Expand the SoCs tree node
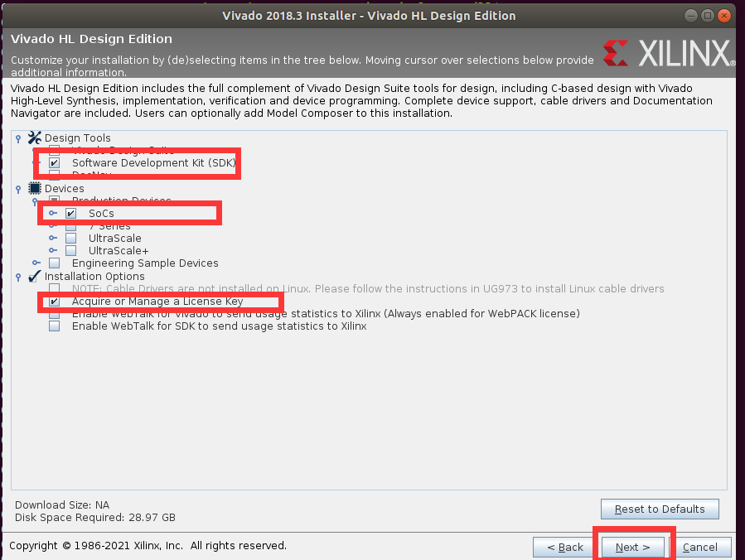The image size is (745, 560). (53, 213)
